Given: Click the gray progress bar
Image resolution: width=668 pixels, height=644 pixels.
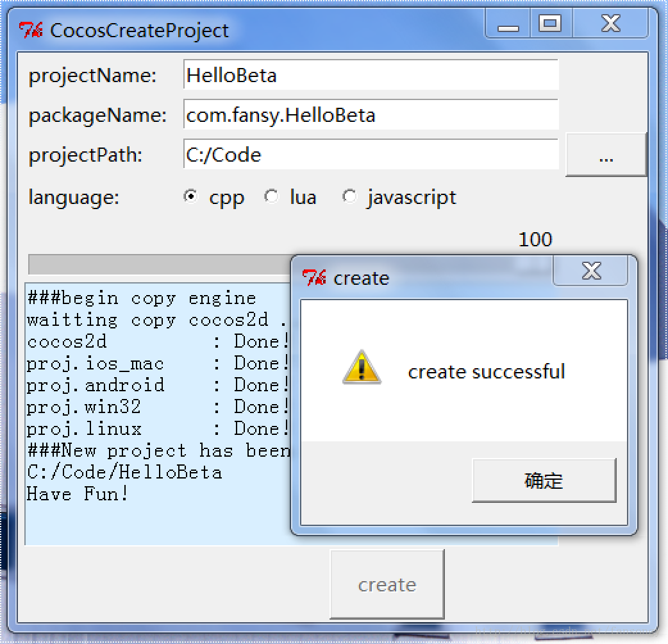Looking at the screenshot, I should [160, 264].
